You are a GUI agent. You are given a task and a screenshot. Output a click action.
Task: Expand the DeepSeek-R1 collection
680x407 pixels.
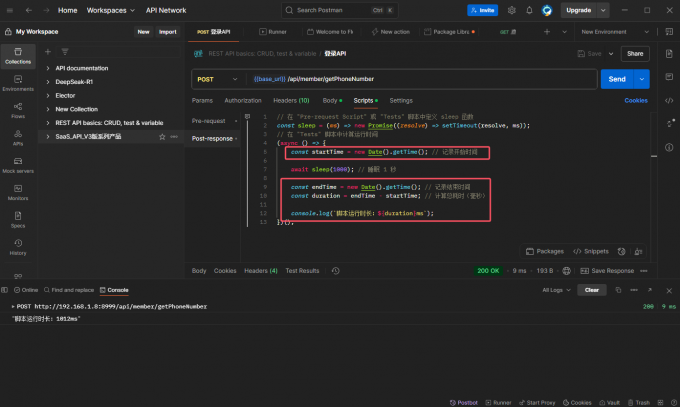(48, 82)
